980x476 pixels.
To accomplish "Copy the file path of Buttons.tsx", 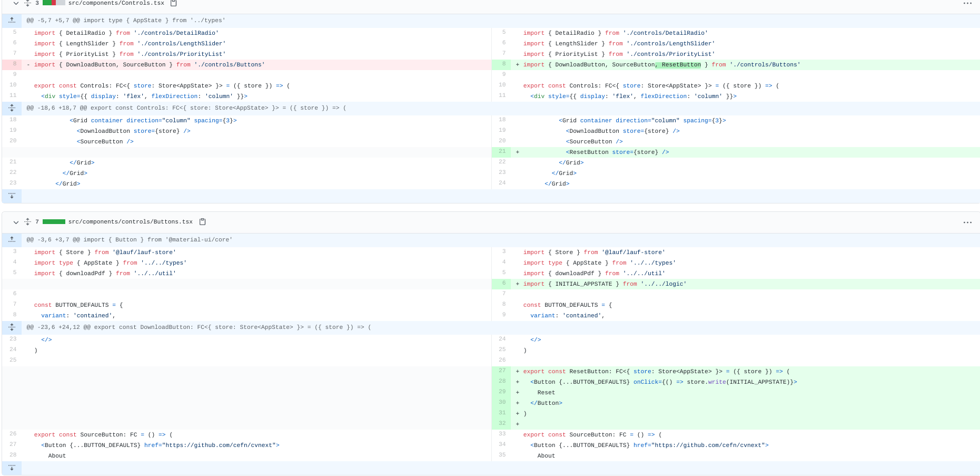I will click(x=203, y=222).
